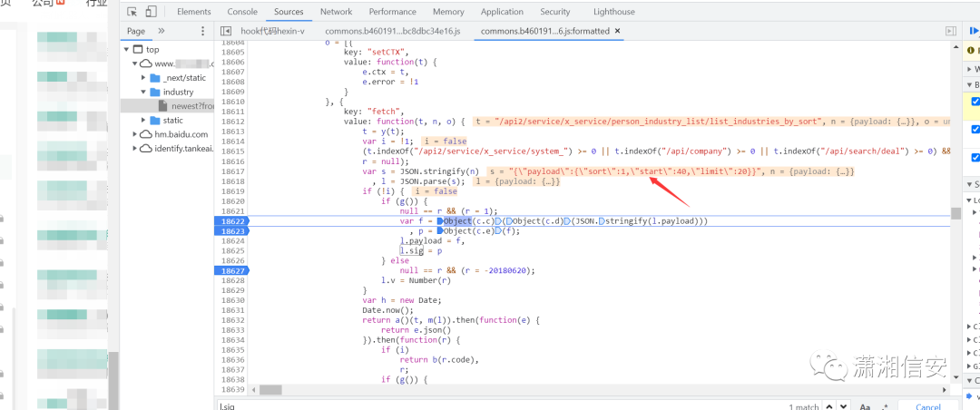This screenshot has height=410, width=980.
Task: Jump to previous search match
Action: pyautogui.click(x=828, y=407)
